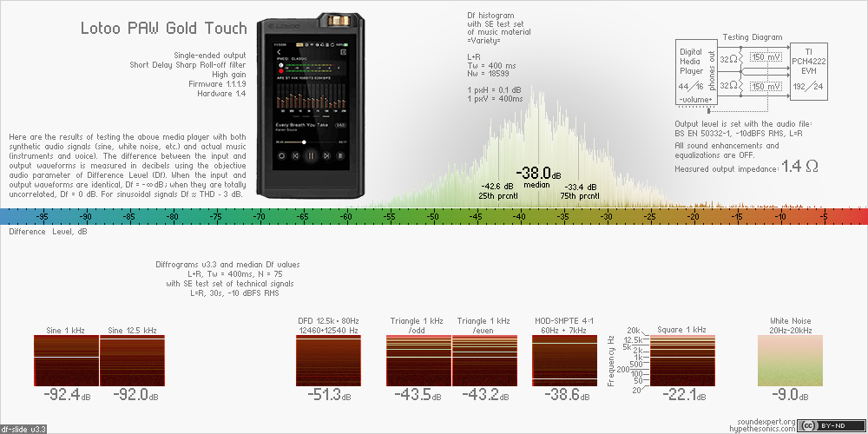Click the -92.0 dB value
Screen dimensions: 868x434
click(135, 395)
